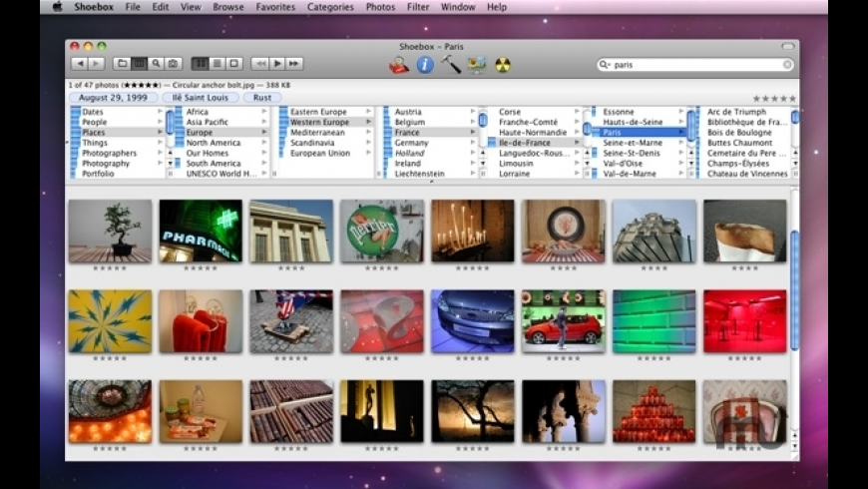Expand the Things category arrow
The height and width of the screenshot is (489, 868).
point(160,143)
